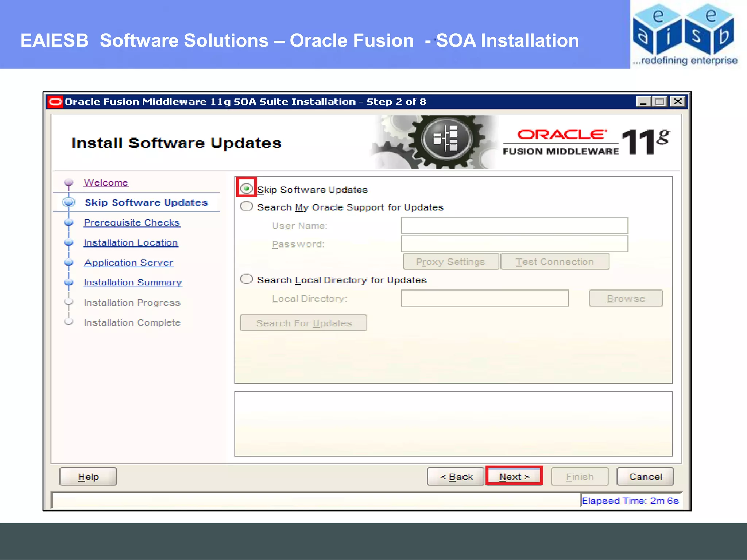
Task: Click the Password input field
Action: click(514, 244)
